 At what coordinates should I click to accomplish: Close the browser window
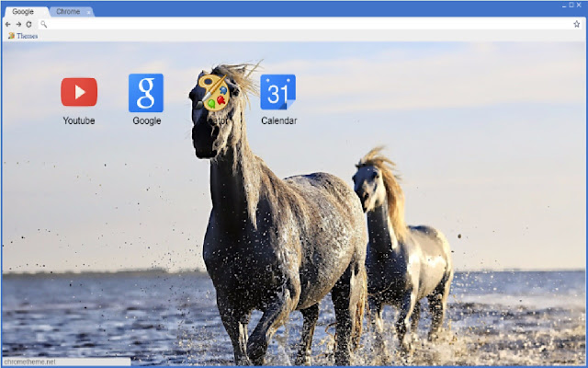coord(579,5)
